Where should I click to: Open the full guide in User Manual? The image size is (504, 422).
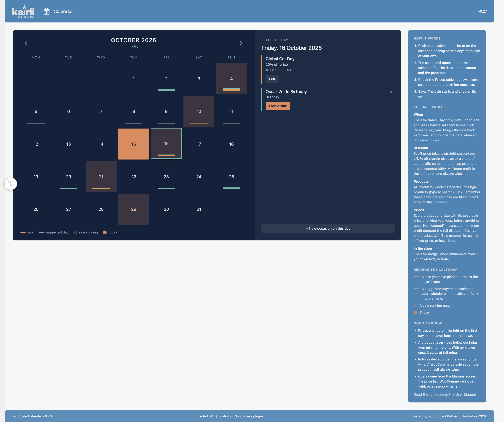pyautogui.click(x=444, y=394)
